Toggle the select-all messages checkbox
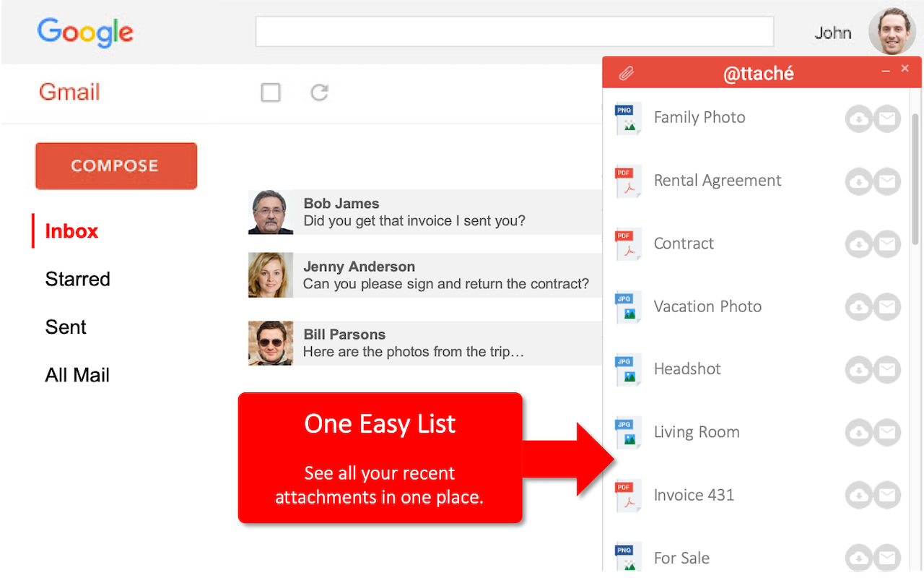The height and width of the screenshot is (578, 924). tap(271, 92)
